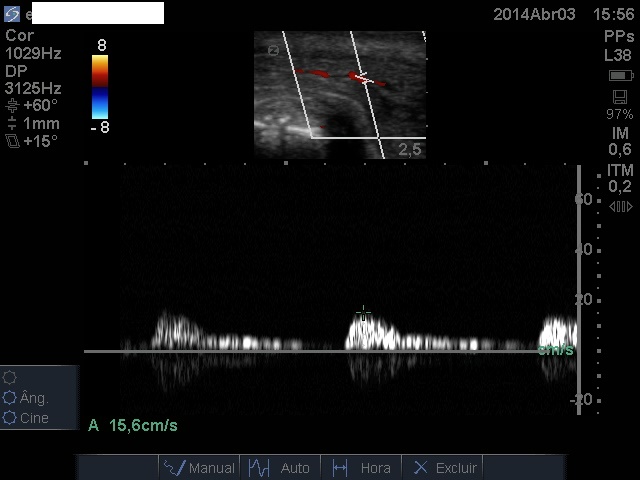Viewport: 640px width, 480px height.
Task: Click the Hora time measurement tool
Action: (x=361, y=467)
